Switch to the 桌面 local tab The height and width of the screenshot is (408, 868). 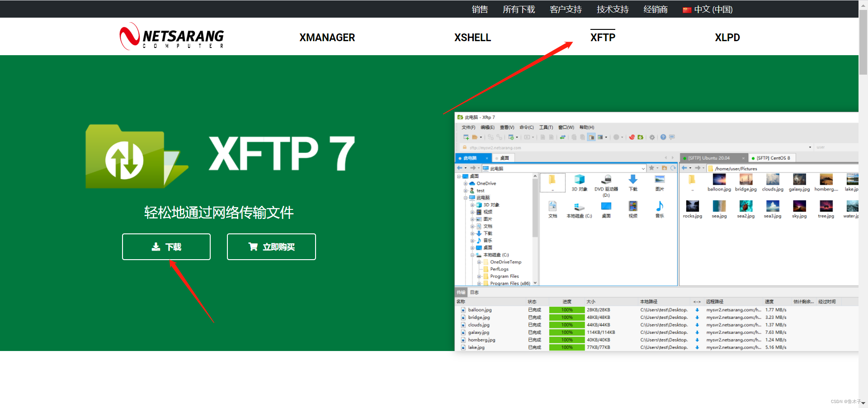[504, 158]
